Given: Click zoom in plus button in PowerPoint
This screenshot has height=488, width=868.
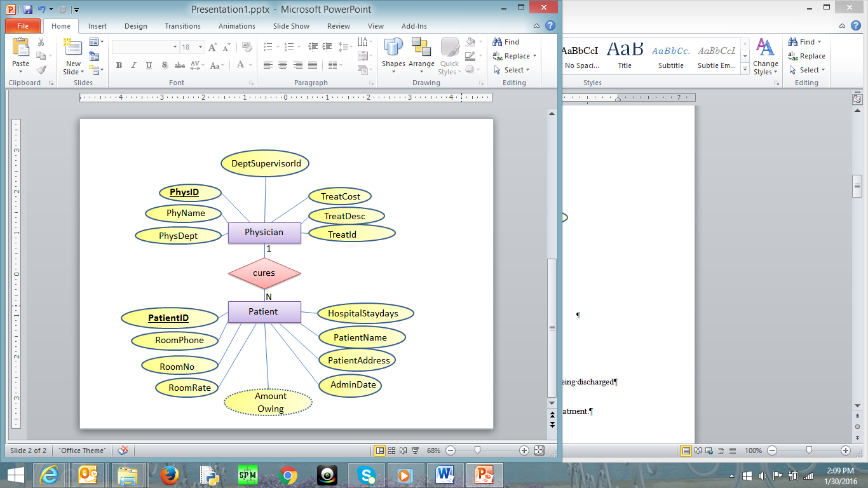Looking at the screenshot, I should tap(524, 451).
